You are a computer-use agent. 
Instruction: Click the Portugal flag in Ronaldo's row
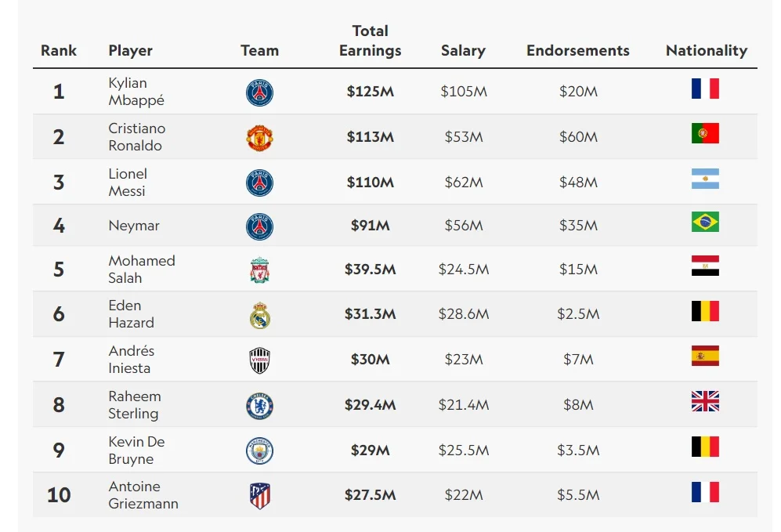705,134
